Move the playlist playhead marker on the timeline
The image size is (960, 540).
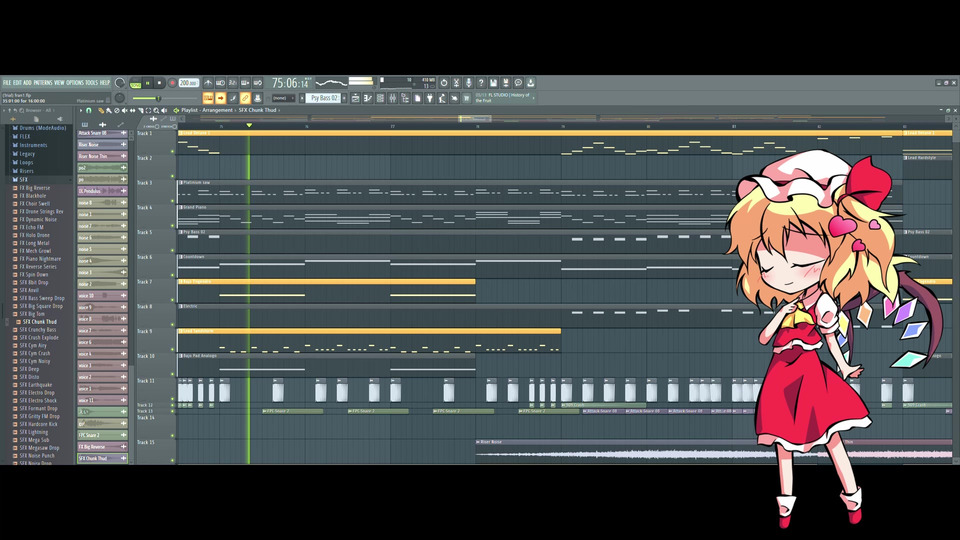pyautogui.click(x=249, y=125)
